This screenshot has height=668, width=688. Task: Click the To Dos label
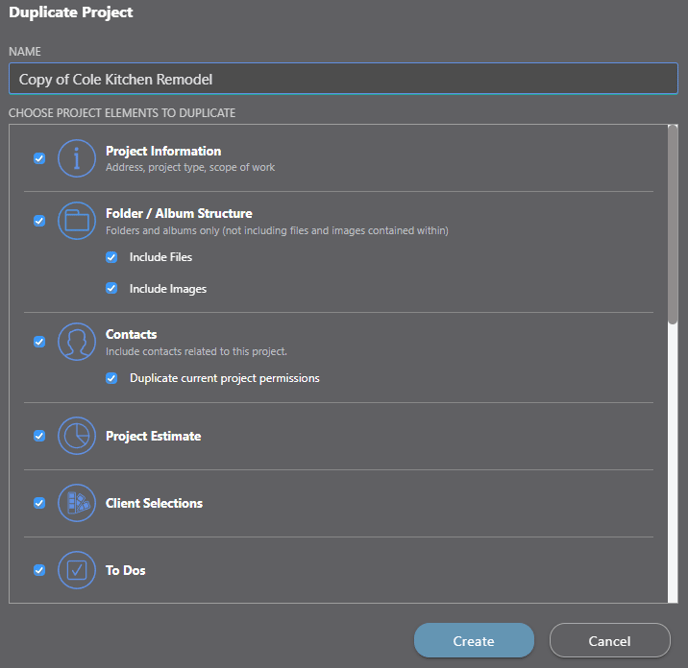click(x=125, y=570)
